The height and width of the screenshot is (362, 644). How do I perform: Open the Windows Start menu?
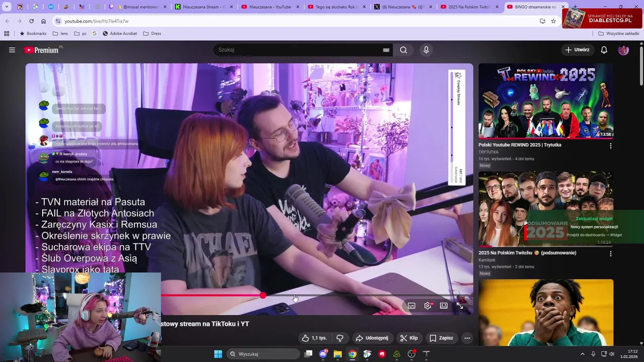(x=218, y=354)
